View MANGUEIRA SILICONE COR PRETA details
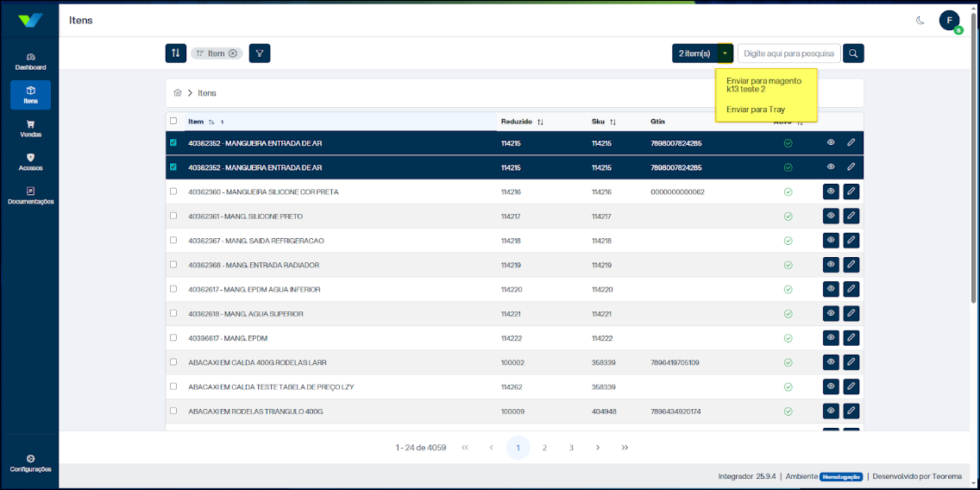Image resolution: width=980 pixels, height=490 pixels. tap(832, 192)
